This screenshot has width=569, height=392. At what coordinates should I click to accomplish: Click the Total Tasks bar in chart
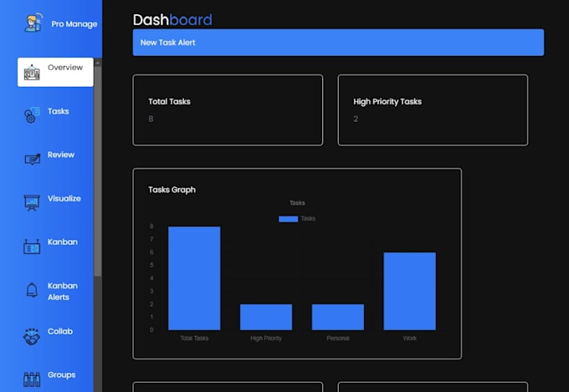point(194,278)
